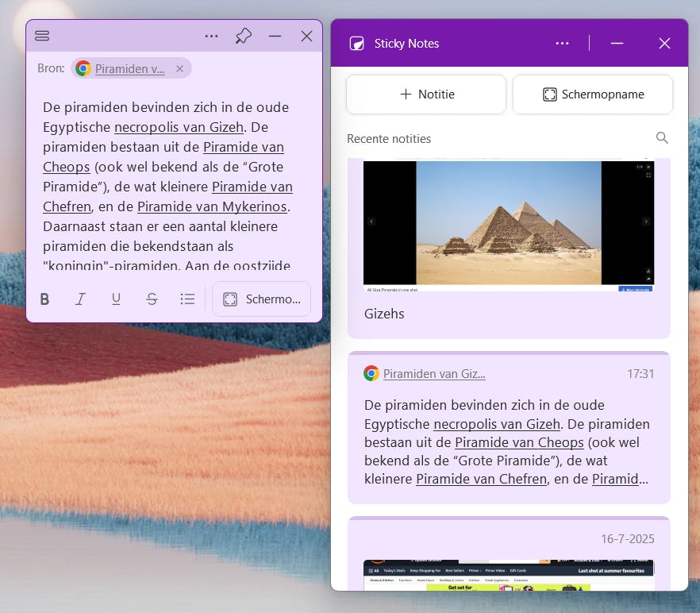Follow the Piramide van Mykerinos link in the note
This screenshot has height=613, width=700.
click(212, 206)
